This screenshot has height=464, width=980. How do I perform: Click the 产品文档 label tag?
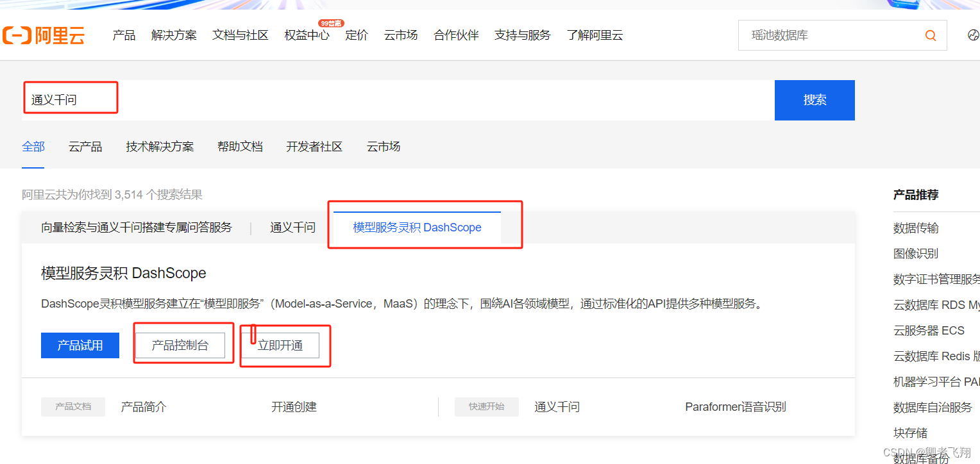tap(73, 407)
